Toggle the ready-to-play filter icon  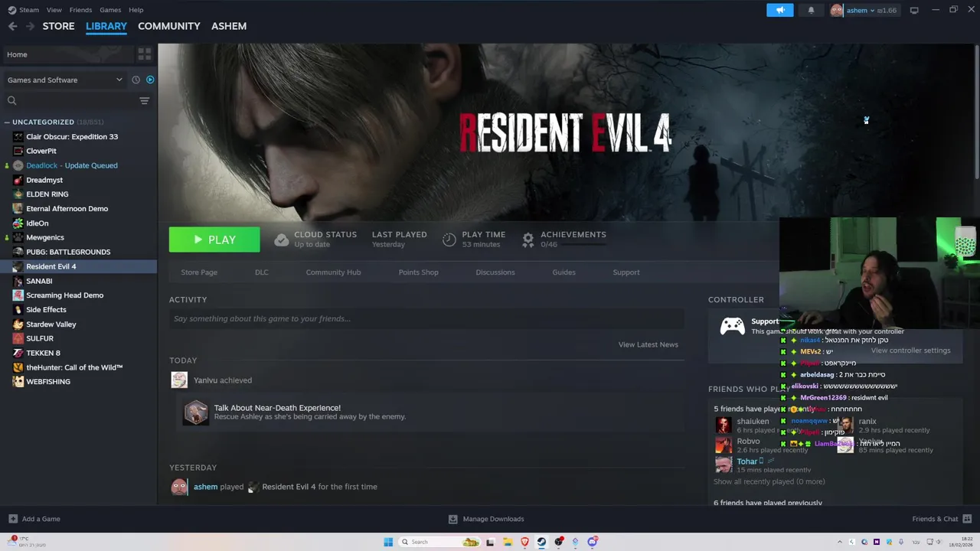(150, 80)
